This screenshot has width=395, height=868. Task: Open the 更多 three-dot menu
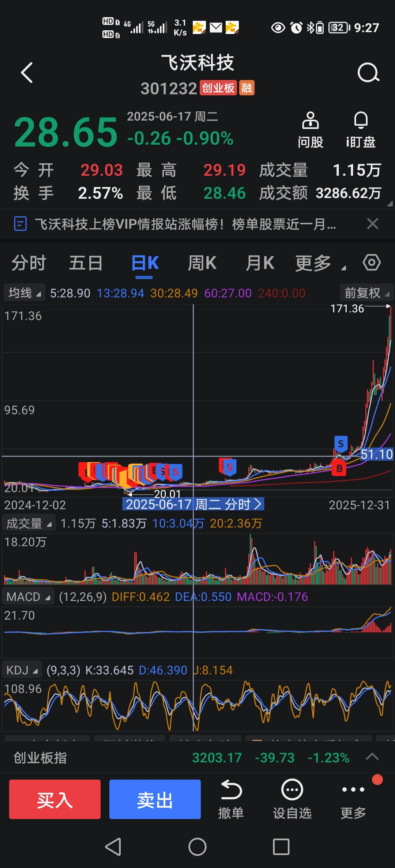[x=353, y=800]
